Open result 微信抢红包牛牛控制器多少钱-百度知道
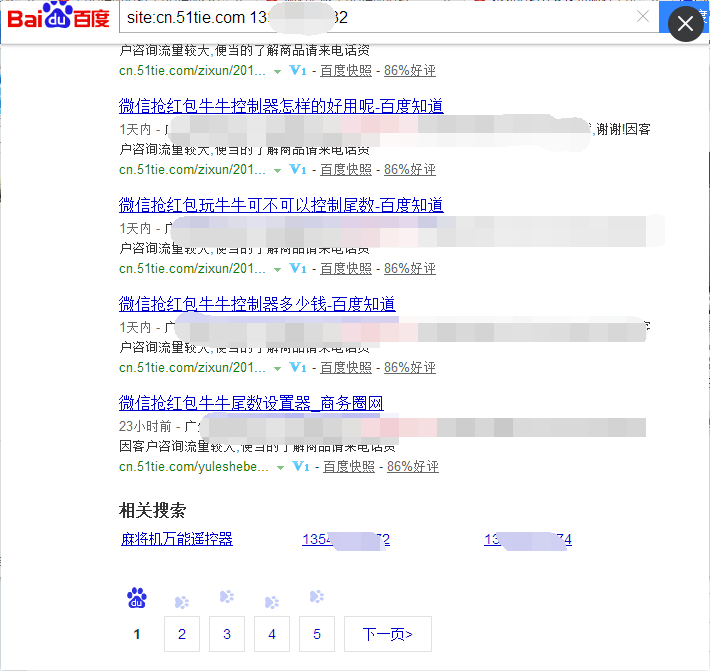Viewport: 710px width, 671px height. [257, 304]
